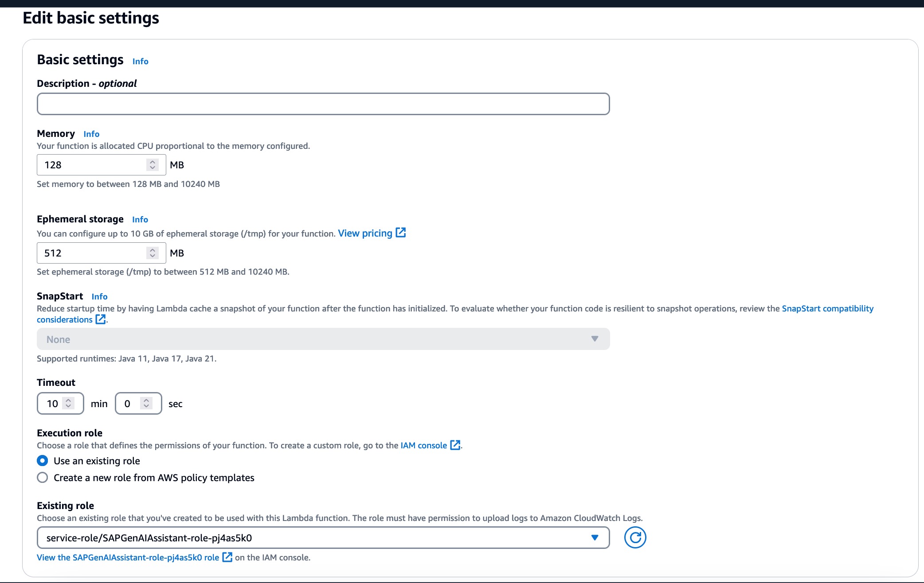Open SnapStart Info link
The image size is (924, 583).
click(x=99, y=296)
